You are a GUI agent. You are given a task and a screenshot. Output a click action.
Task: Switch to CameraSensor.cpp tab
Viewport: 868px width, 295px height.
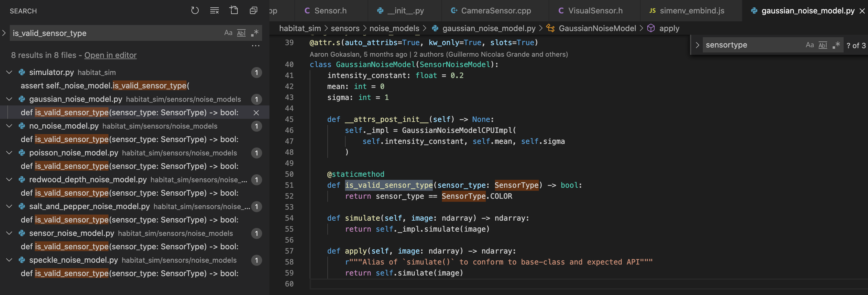point(491,10)
